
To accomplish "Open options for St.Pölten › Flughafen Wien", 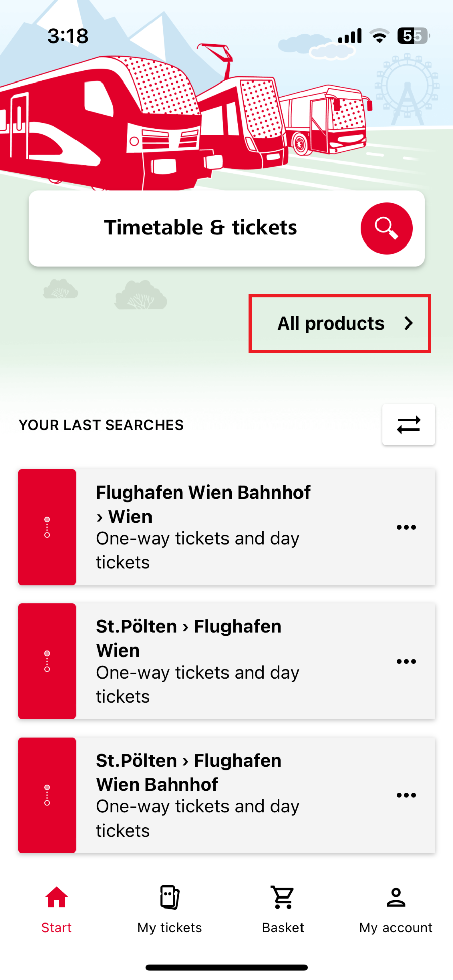I will (406, 661).
